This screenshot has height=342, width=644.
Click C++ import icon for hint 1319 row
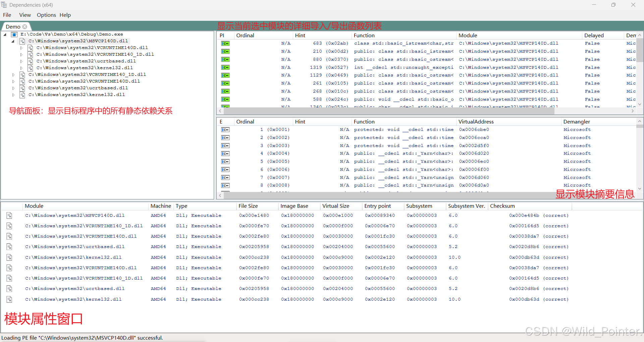[x=225, y=67]
